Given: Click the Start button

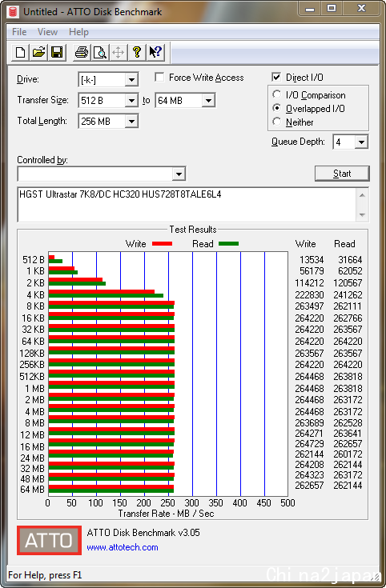Looking at the screenshot, I should pos(342,174).
